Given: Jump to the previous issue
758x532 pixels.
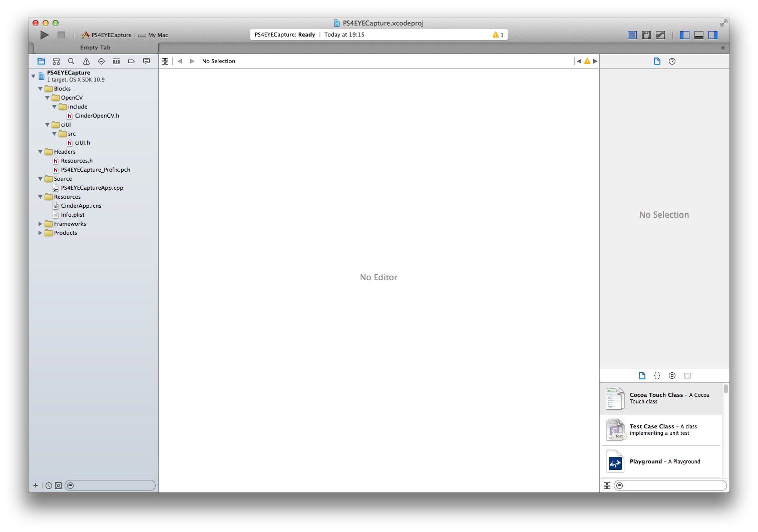Looking at the screenshot, I should coord(579,61).
